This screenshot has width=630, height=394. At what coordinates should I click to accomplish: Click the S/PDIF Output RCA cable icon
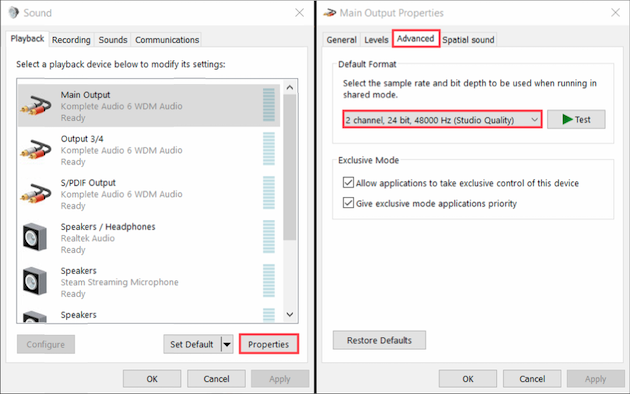click(x=36, y=194)
